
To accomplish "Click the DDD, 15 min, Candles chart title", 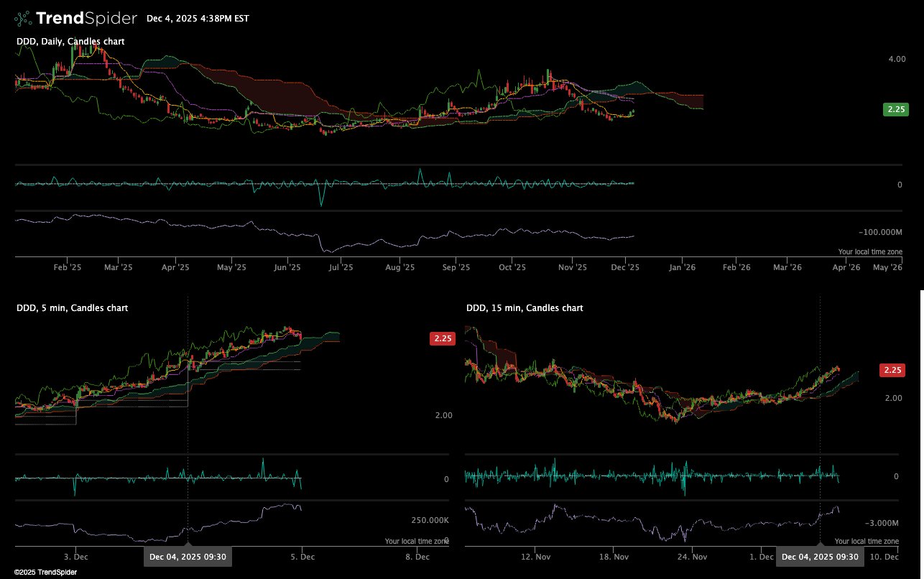I will click(x=525, y=308).
